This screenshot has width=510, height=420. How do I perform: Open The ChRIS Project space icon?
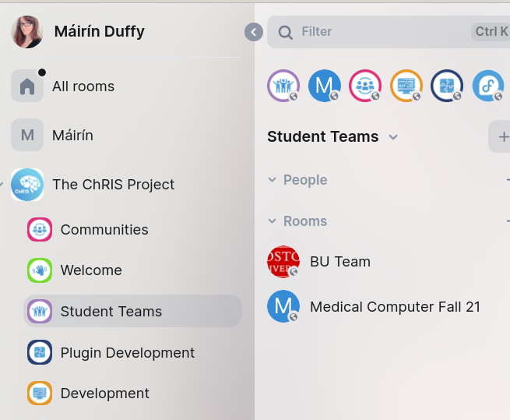[x=27, y=184]
